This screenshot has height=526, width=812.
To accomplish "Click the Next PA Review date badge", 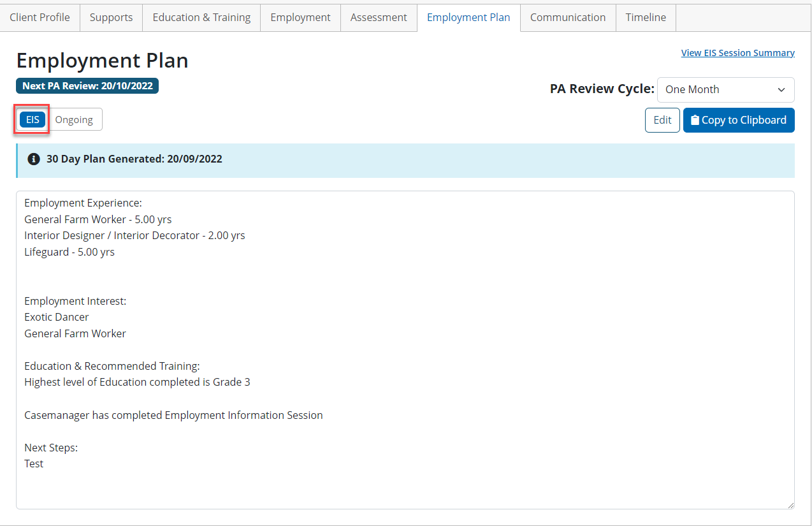I will pyautogui.click(x=87, y=86).
